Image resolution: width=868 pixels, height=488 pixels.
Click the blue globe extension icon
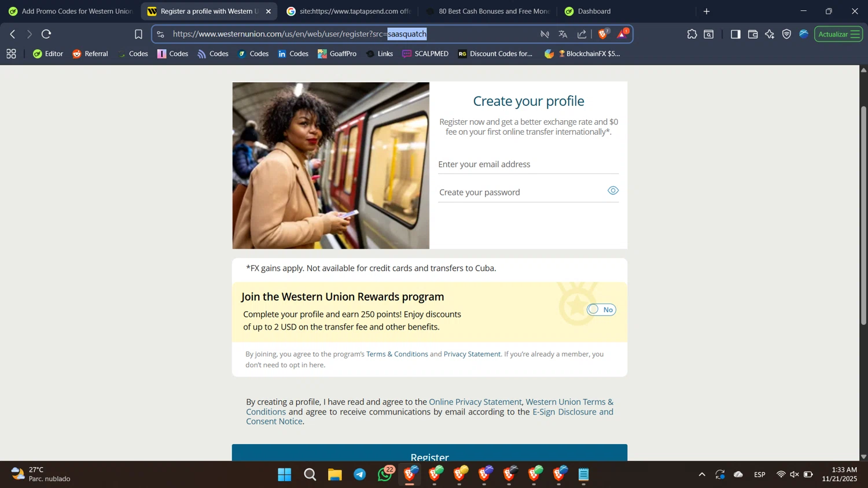pyautogui.click(x=804, y=34)
